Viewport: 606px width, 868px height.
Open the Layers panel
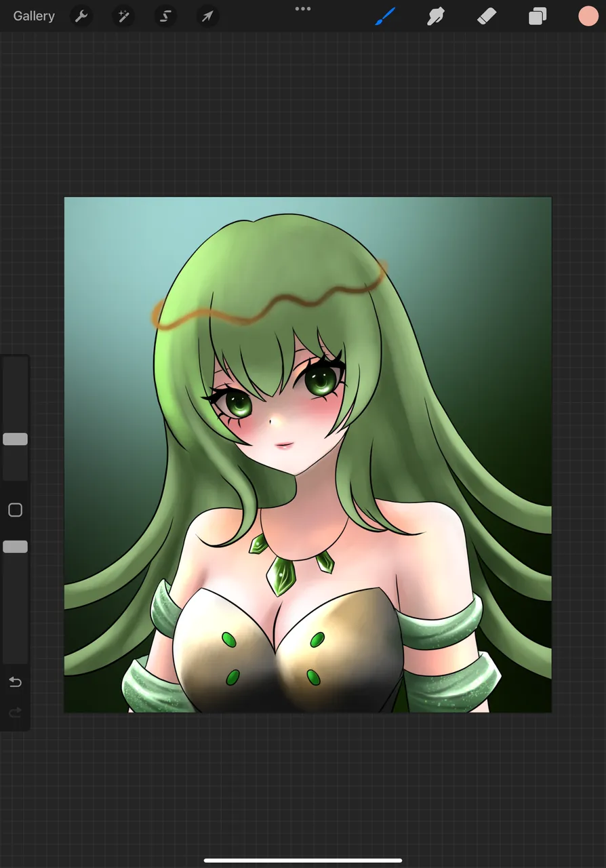click(x=538, y=16)
